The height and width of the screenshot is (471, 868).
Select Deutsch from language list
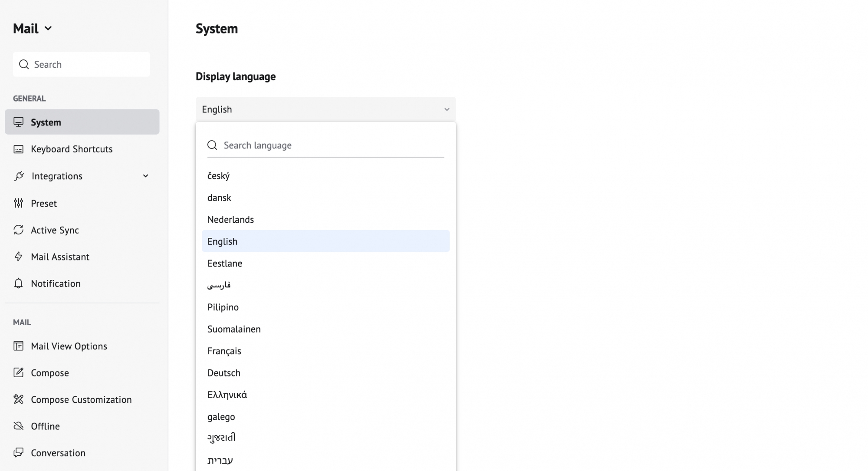click(x=224, y=372)
